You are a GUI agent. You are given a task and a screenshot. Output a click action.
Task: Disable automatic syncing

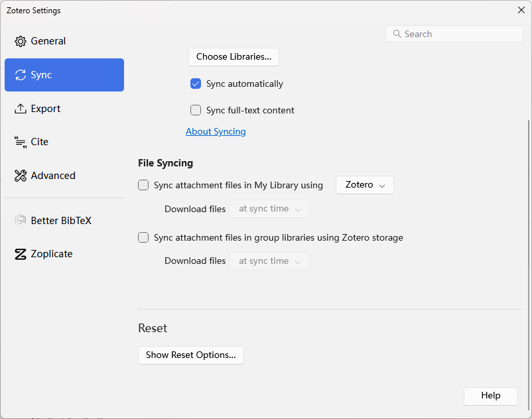[196, 84]
